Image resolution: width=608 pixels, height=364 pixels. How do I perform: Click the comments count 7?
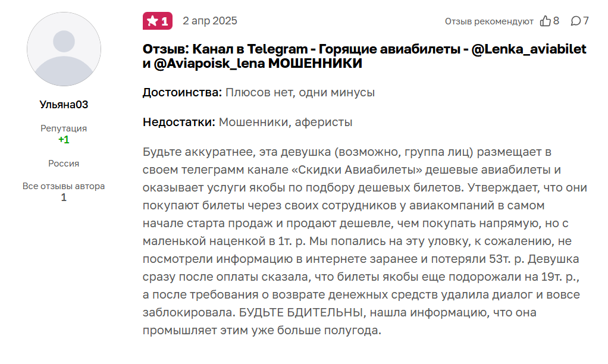tap(586, 21)
